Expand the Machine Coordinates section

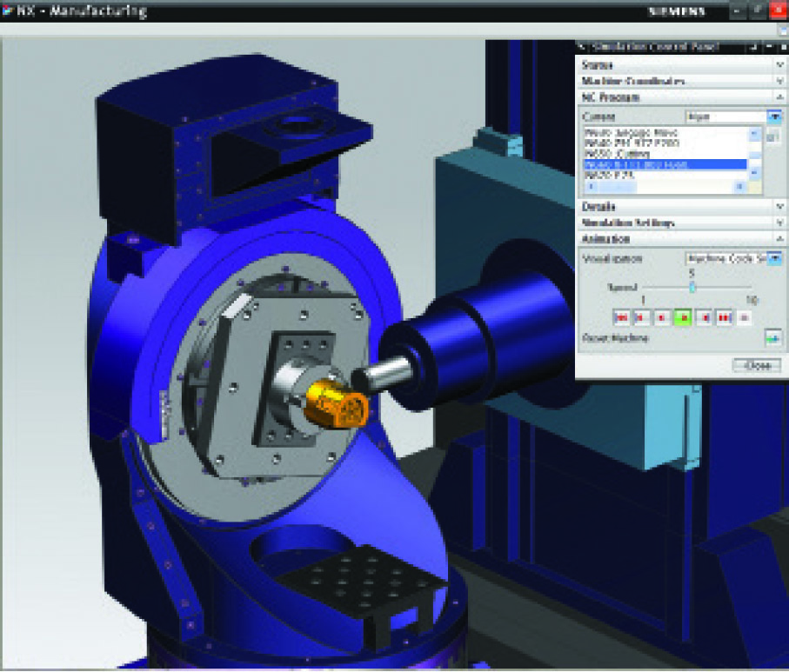779,81
